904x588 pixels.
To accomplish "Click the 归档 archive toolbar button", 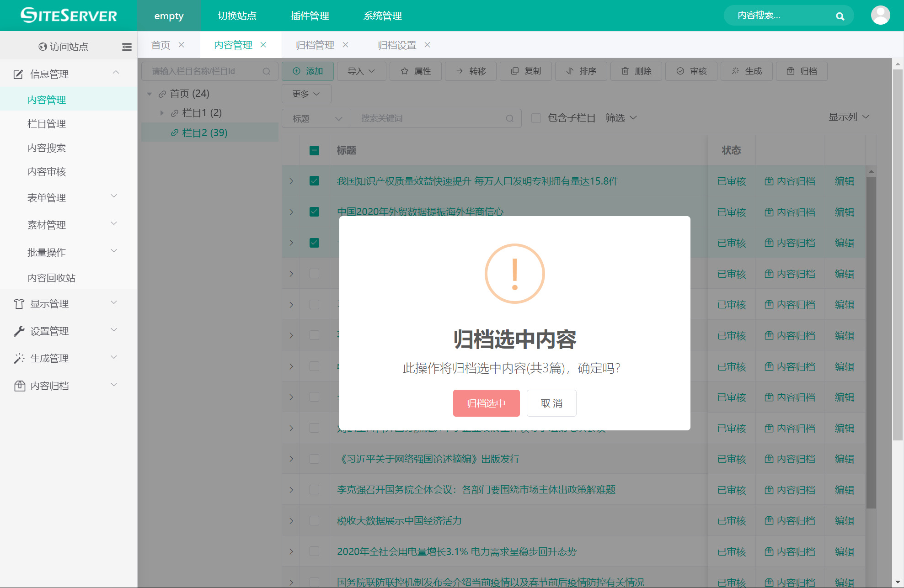I will [802, 71].
